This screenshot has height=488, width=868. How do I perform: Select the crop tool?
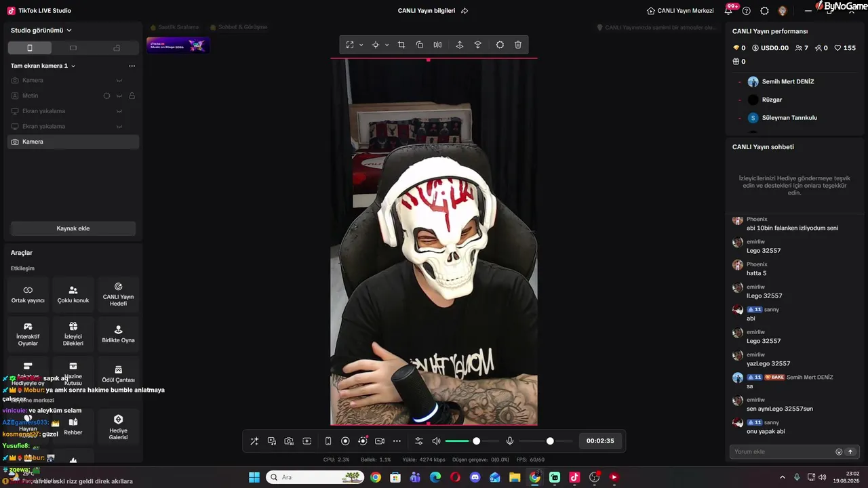point(401,45)
